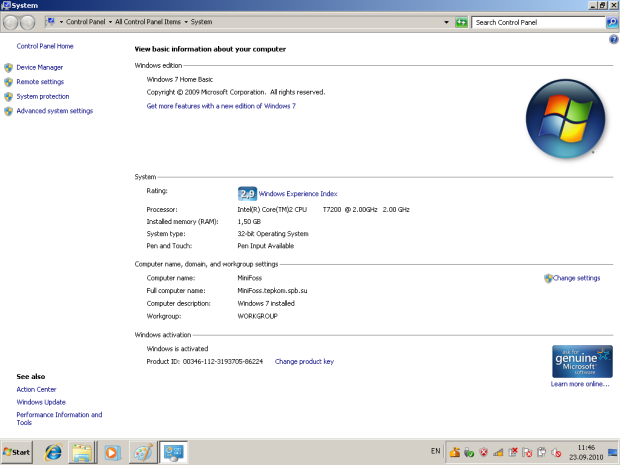Click the shield icon beside Change settings
The image size is (620, 465).
[x=548, y=278]
